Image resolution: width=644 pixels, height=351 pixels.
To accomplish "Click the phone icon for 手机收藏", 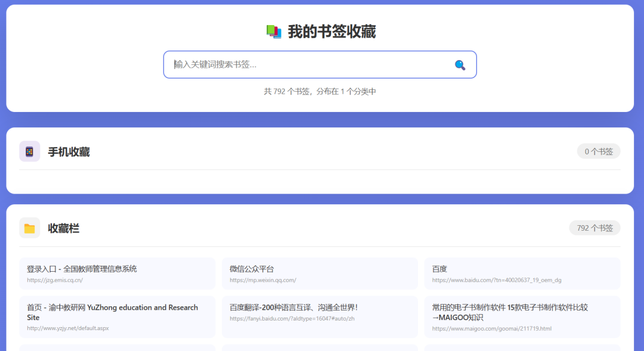I will click(x=30, y=151).
